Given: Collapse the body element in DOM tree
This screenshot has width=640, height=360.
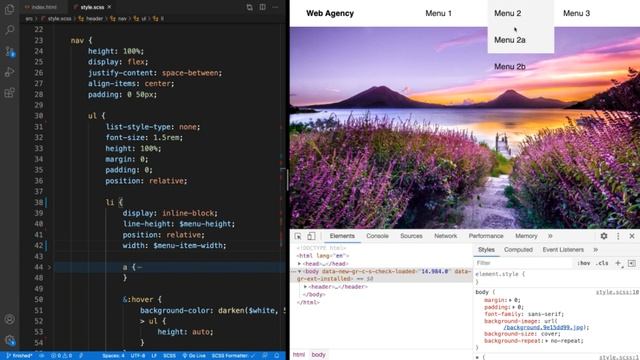Looking at the screenshot, I should click(300, 271).
